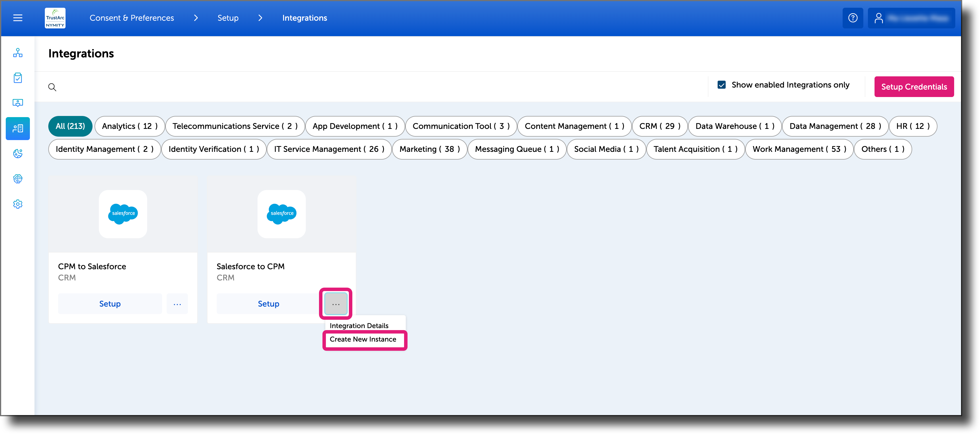Open the user profile icon

pyautogui.click(x=879, y=18)
